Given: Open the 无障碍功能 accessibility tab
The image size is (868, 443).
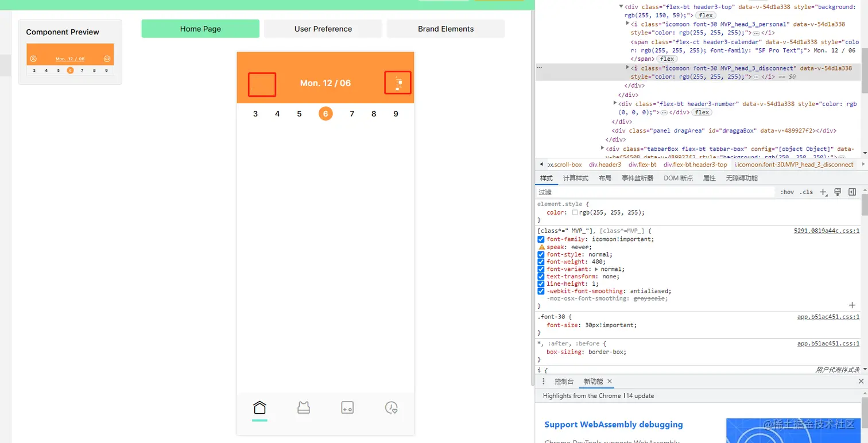Looking at the screenshot, I should coord(742,178).
